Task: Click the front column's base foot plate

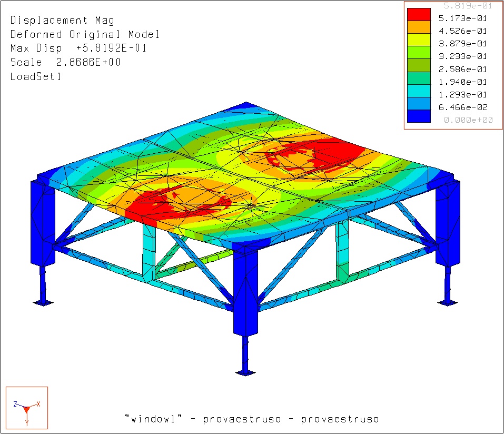Action: (x=245, y=372)
